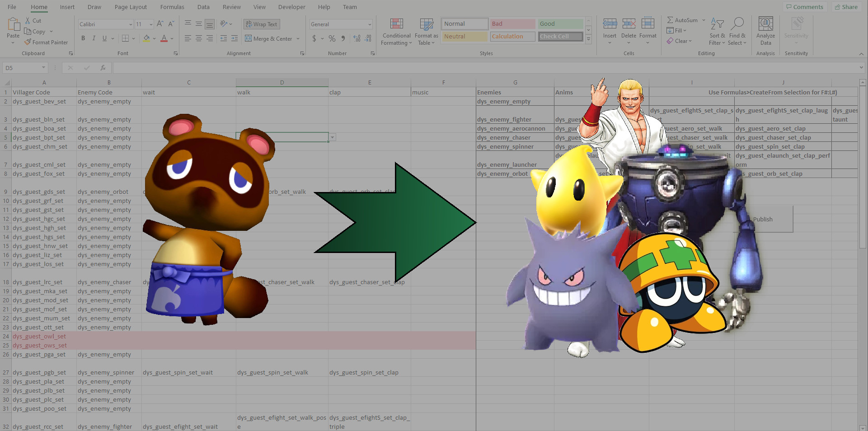Toggle italic formatting
The height and width of the screenshot is (431, 868).
[94, 38]
